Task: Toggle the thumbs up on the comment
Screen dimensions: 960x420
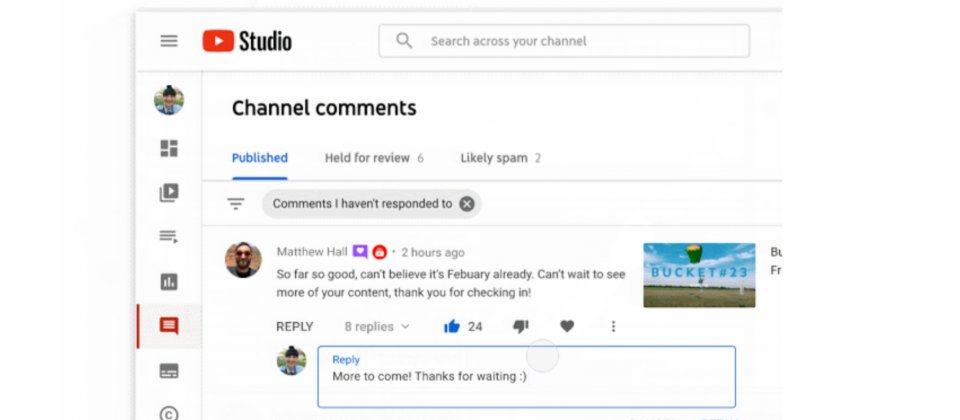Action: coord(452,327)
